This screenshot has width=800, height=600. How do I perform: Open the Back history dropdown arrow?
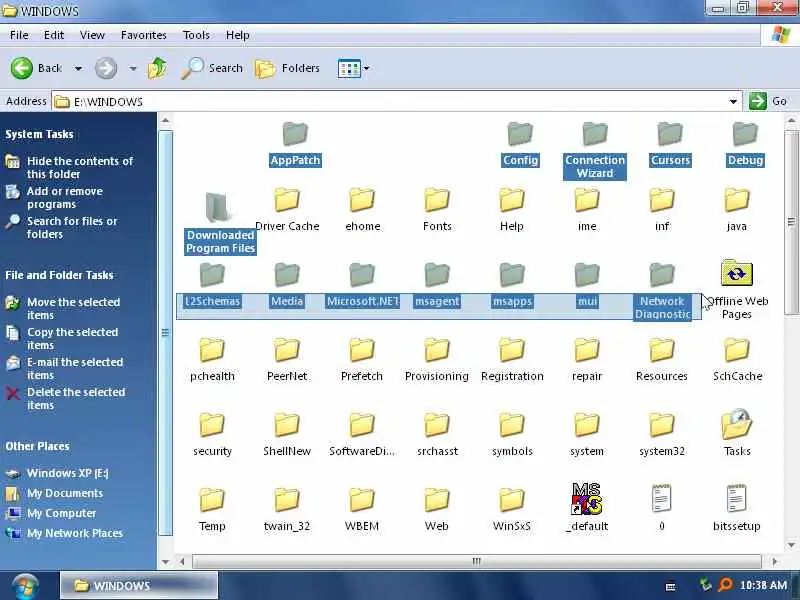78,68
